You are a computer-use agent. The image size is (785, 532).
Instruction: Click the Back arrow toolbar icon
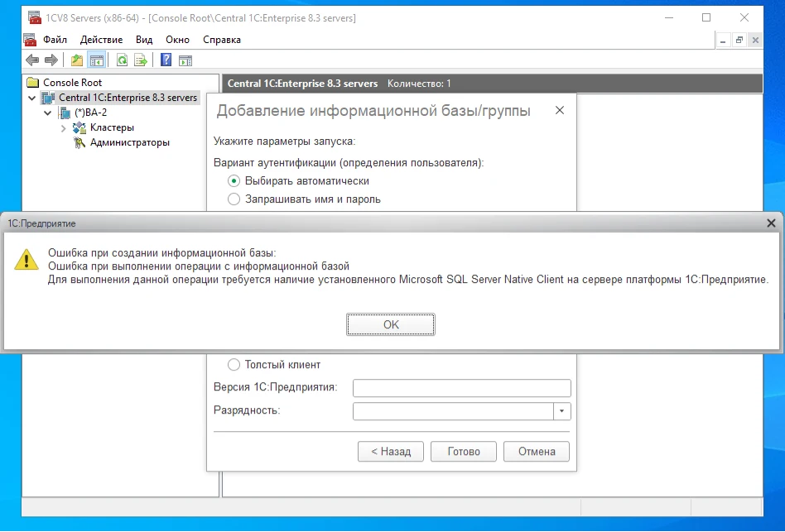(x=32, y=60)
